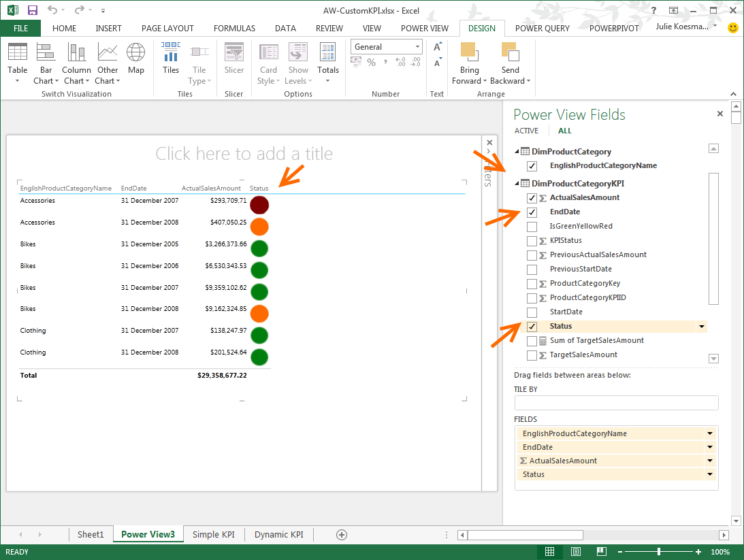744x560 pixels.
Task: Decrease decimal places
Action: (416, 62)
